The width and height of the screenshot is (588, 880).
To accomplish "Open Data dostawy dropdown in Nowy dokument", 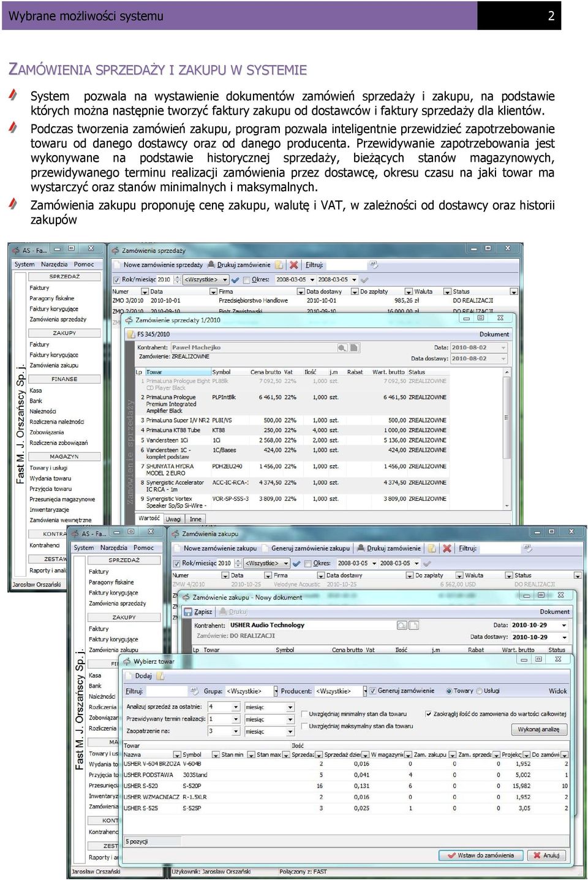I will tap(563, 637).
